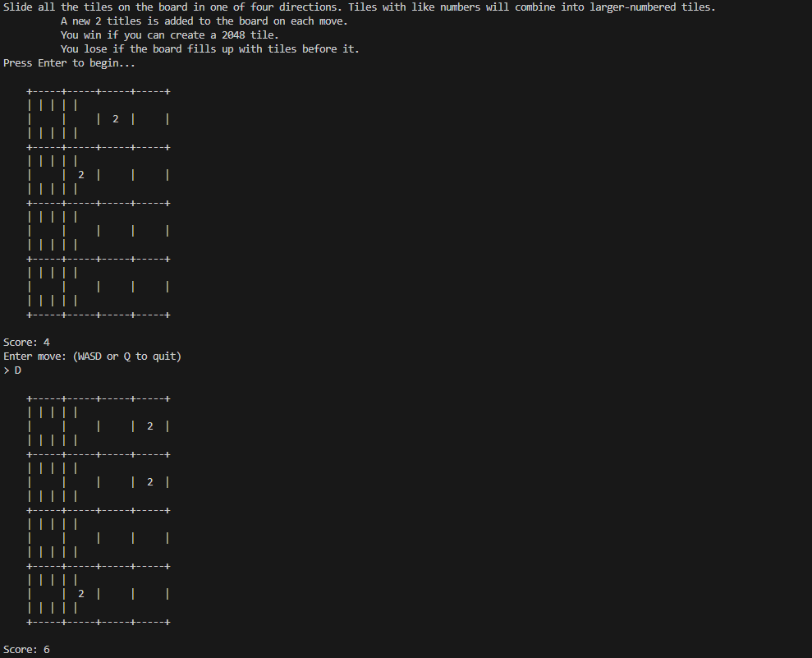Click the '>' prompt symbol before D
This screenshot has width=812, height=658.
coord(7,370)
